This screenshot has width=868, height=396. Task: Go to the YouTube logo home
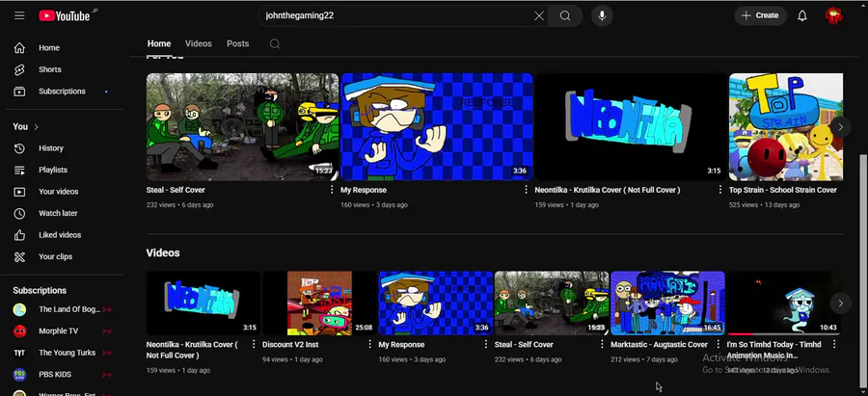(x=66, y=15)
